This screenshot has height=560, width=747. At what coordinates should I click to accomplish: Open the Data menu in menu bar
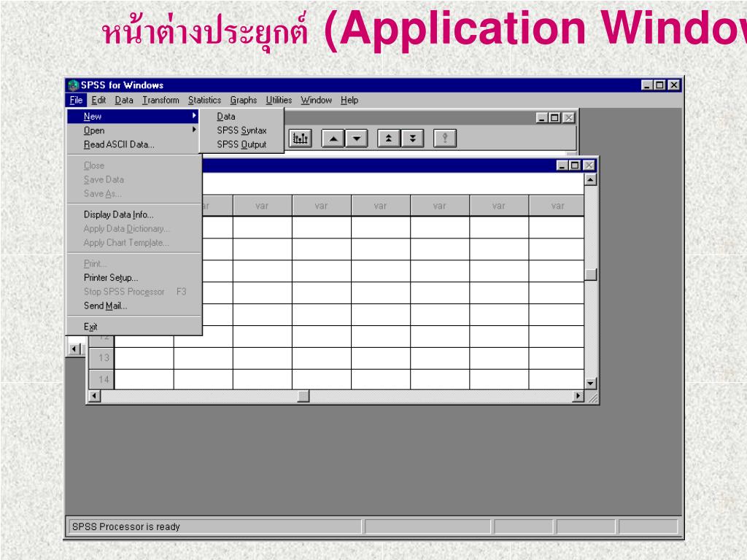pos(124,100)
